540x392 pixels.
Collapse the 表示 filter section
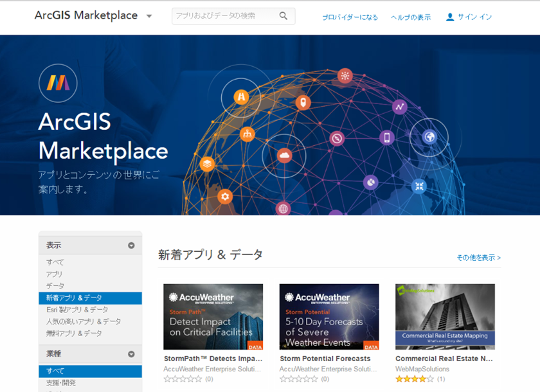pyautogui.click(x=131, y=245)
